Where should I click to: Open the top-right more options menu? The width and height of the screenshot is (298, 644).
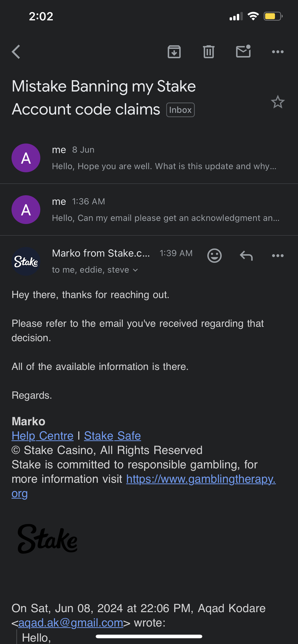pyautogui.click(x=278, y=52)
